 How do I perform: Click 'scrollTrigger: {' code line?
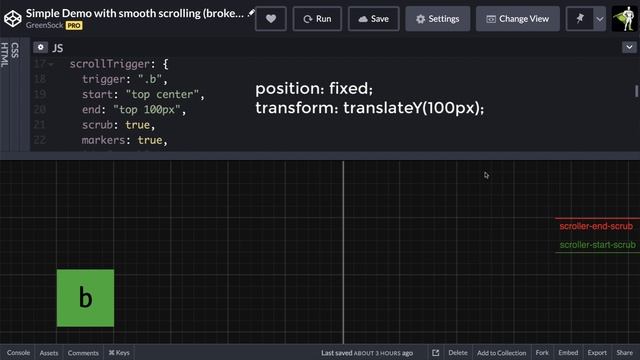pyautogui.click(x=119, y=64)
